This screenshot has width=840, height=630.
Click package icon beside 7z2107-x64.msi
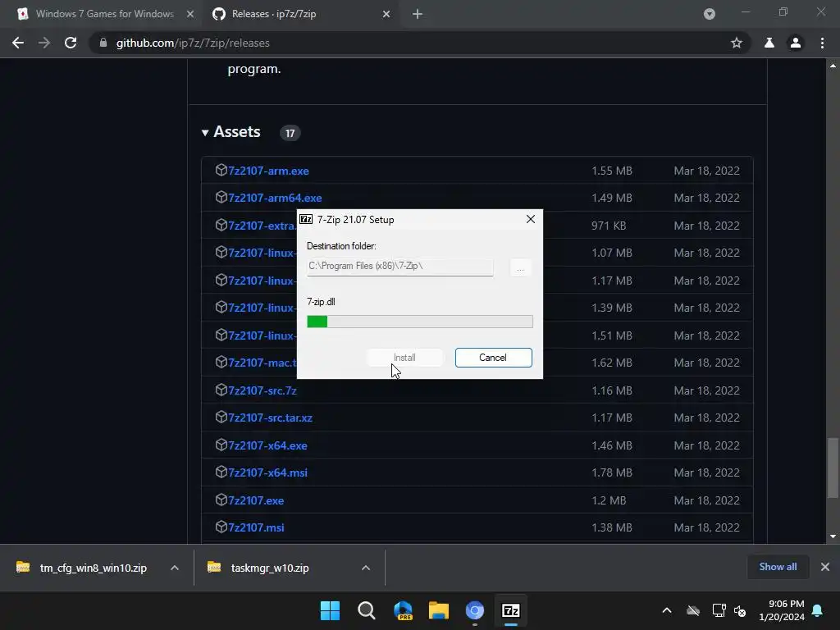point(221,472)
